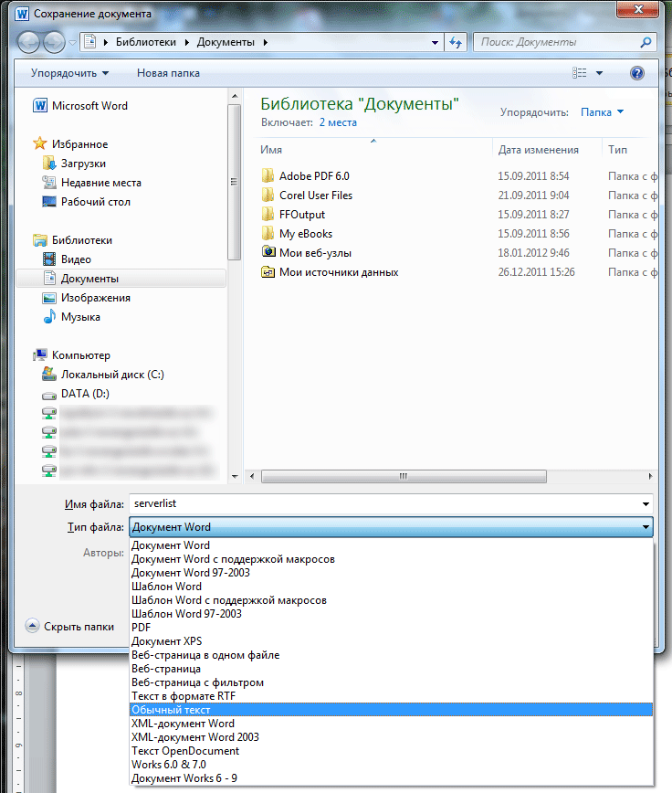The image size is (672, 793).
Task: Click the Новая папка button
Action: click(x=168, y=73)
